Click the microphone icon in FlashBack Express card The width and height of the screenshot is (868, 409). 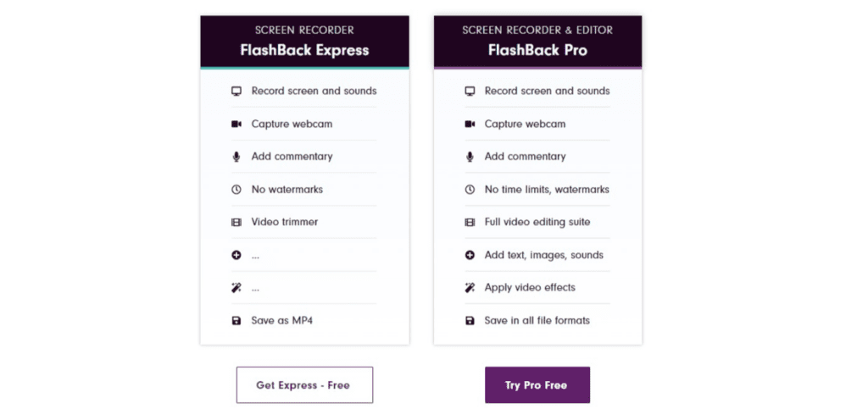coord(236,157)
